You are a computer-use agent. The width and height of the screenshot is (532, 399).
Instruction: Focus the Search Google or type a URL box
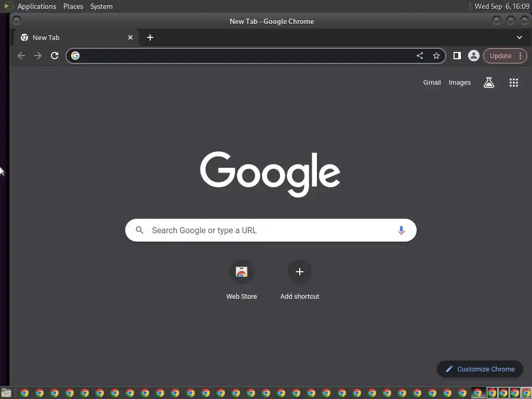(271, 230)
